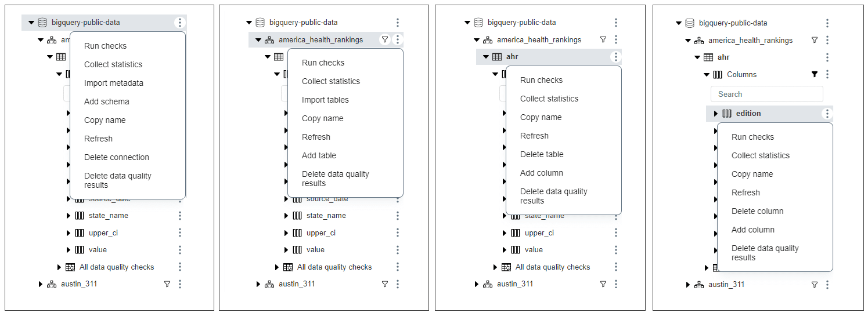Click the filter icon on highlighted america_health_rankings row
The image size is (868, 316).
384,39
